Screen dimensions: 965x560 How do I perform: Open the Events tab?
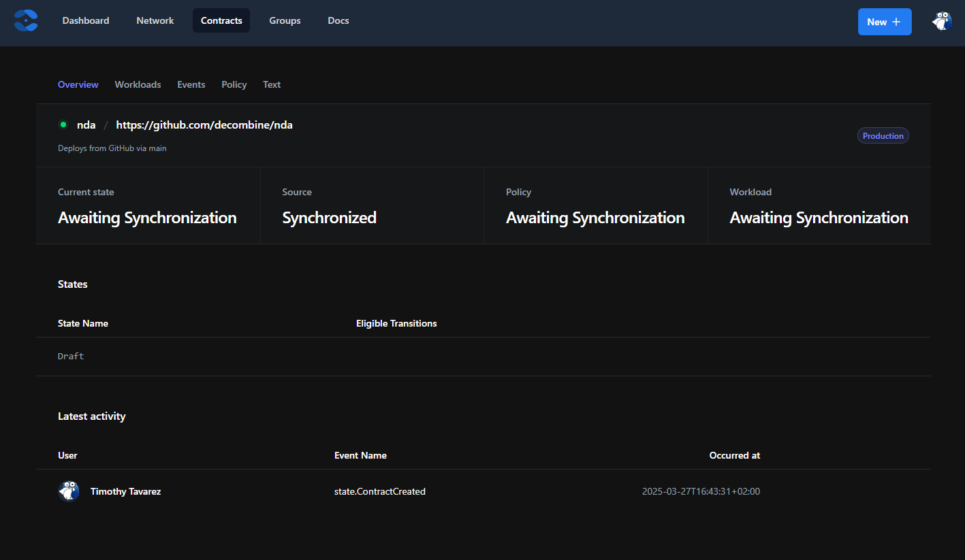coord(191,84)
